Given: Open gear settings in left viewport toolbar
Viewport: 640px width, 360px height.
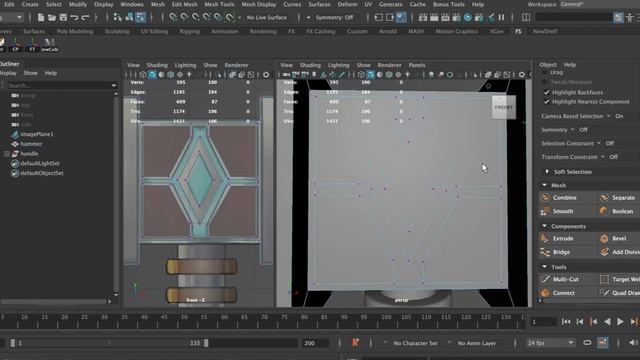Looking at the screenshot, I should (266, 75).
